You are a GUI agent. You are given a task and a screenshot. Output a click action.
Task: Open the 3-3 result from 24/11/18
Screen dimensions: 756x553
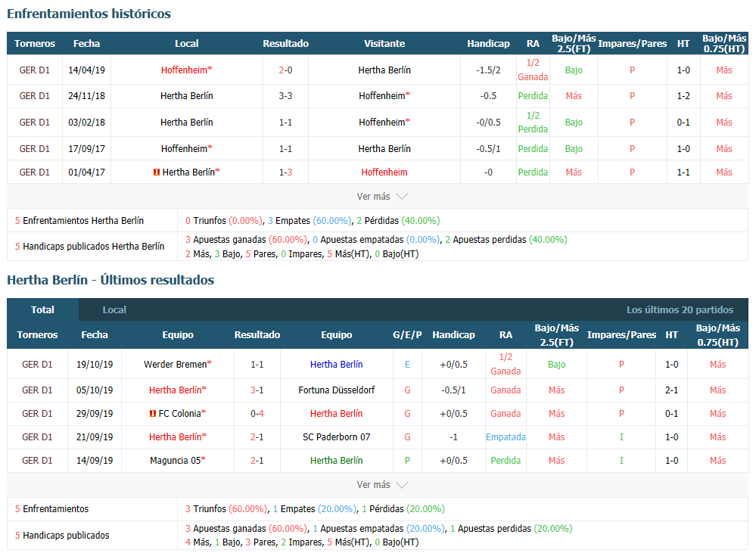285,96
